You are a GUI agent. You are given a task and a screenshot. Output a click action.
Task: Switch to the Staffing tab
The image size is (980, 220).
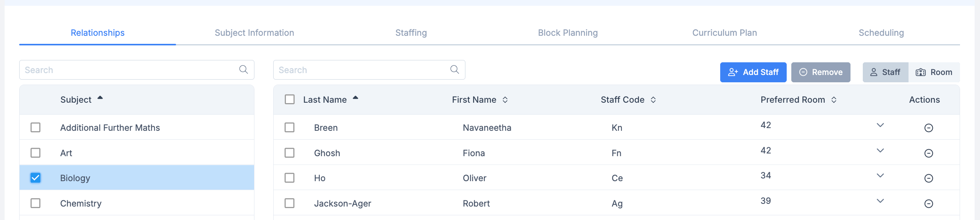pos(411,33)
